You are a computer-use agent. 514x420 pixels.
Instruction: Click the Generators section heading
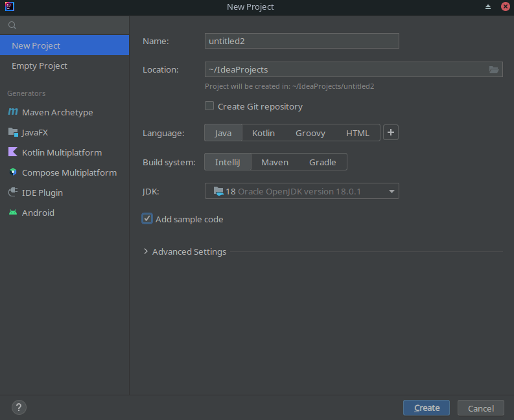pyautogui.click(x=26, y=93)
